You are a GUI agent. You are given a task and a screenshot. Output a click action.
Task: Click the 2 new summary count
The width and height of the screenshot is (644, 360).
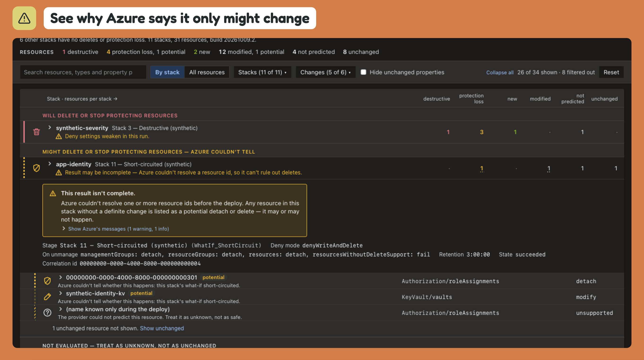[x=202, y=52]
